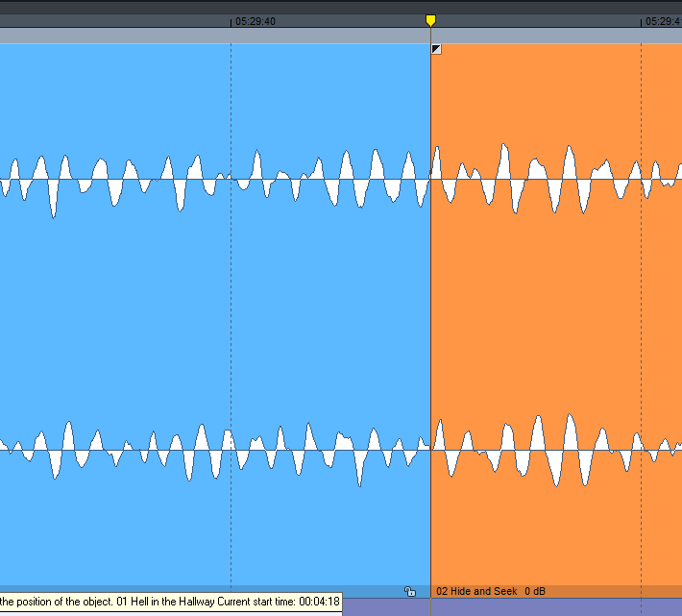The width and height of the screenshot is (682, 616).
Task: Click the 0 dB gain label on the orange clip
Action: tap(534, 591)
